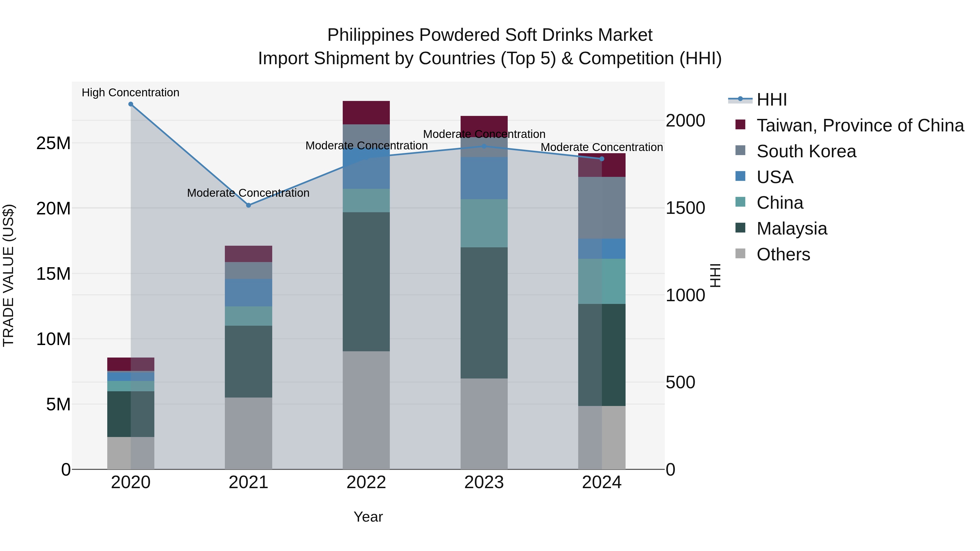Image resolution: width=980 pixels, height=551 pixels.
Task: Toggle China legend entry
Action: pyautogui.click(x=769, y=203)
